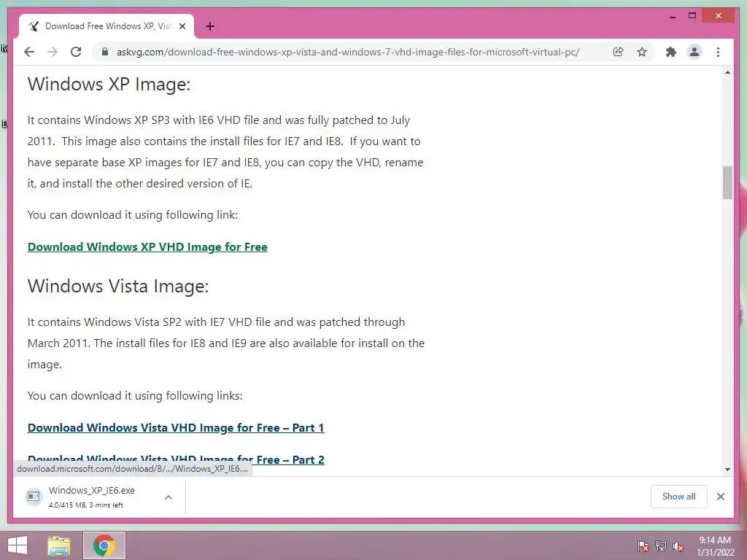This screenshot has width=747, height=560.
Task: Open a new tab with plus button
Action: click(210, 26)
